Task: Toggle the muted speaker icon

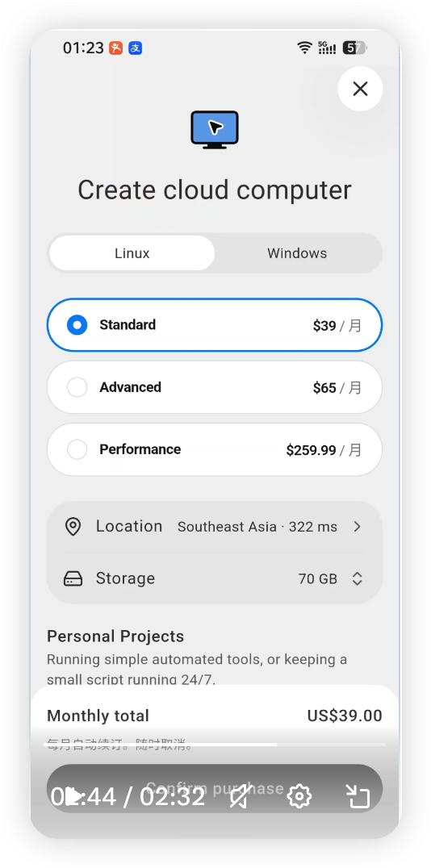Action: [239, 796]
